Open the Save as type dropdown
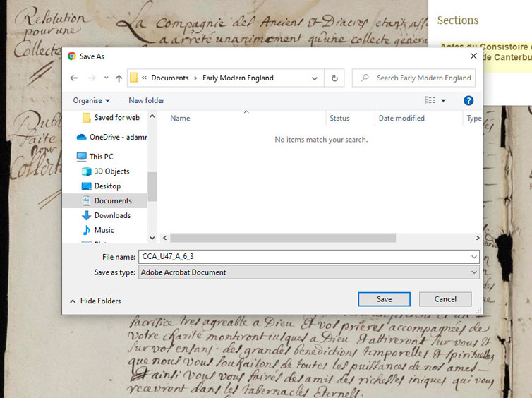532x398 pixels. coord(309,272)
